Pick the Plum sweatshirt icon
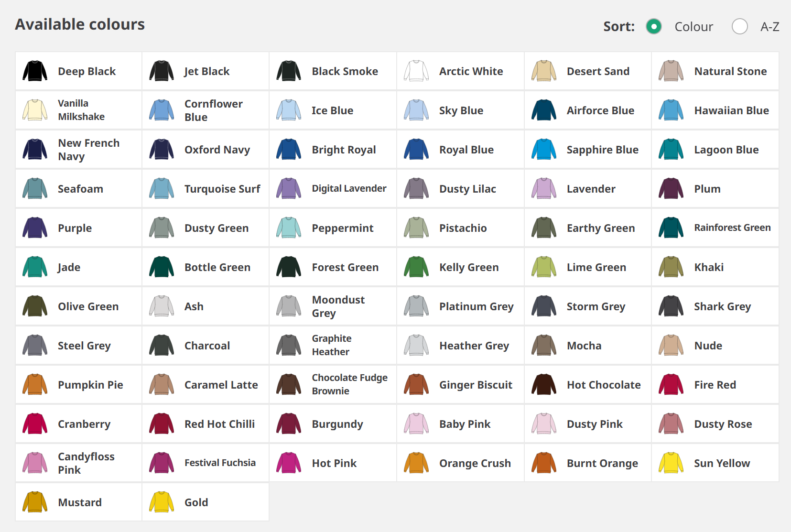This screenshot has width=791, height=532. click(x=671, y=189)
